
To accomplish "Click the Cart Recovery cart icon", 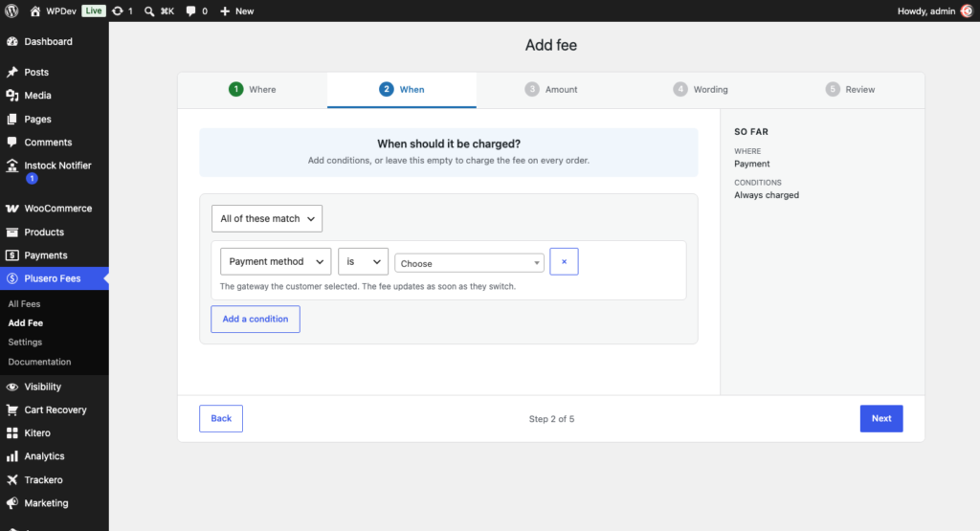I will (11, 409).
